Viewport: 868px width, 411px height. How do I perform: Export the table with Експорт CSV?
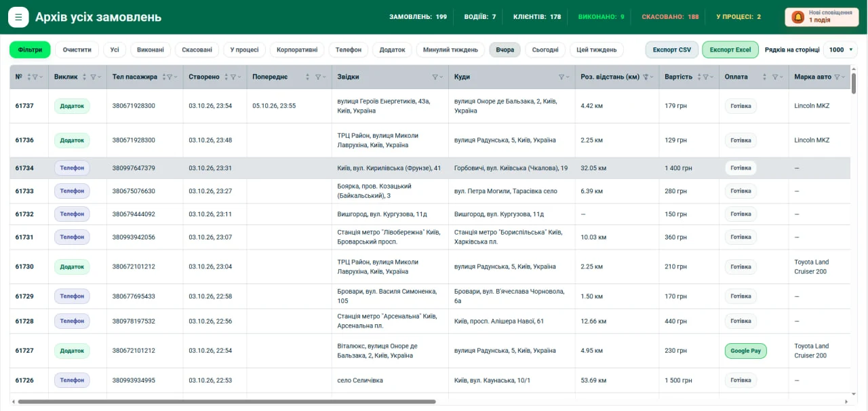[x=672, y=50]
